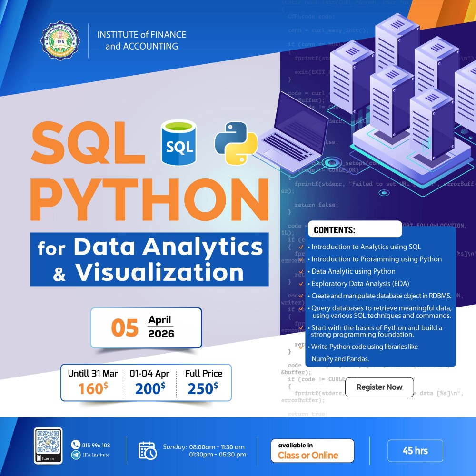Click the 05 April 2026 date box
Screen dimensions: 476x476
[x=146, y=327]
